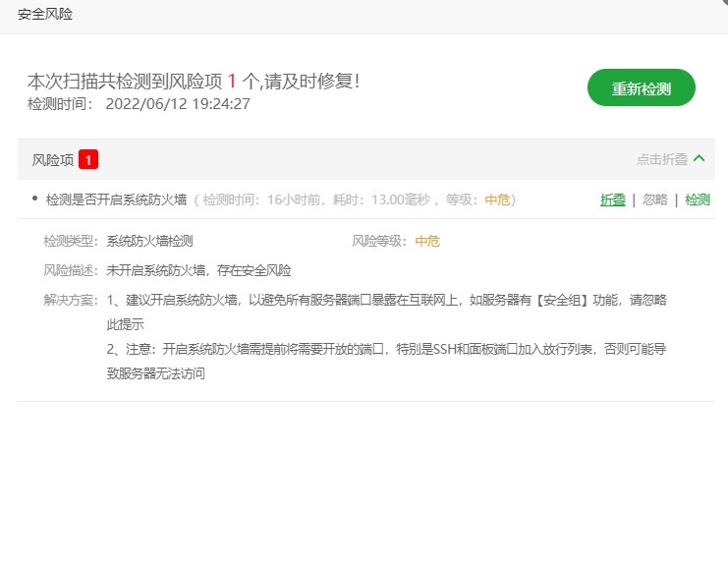This screenshot has width=728, height=569.
Task: Click the risk description 未开启系统防火墙，存在安全风险
Action: tap(198, 270)
